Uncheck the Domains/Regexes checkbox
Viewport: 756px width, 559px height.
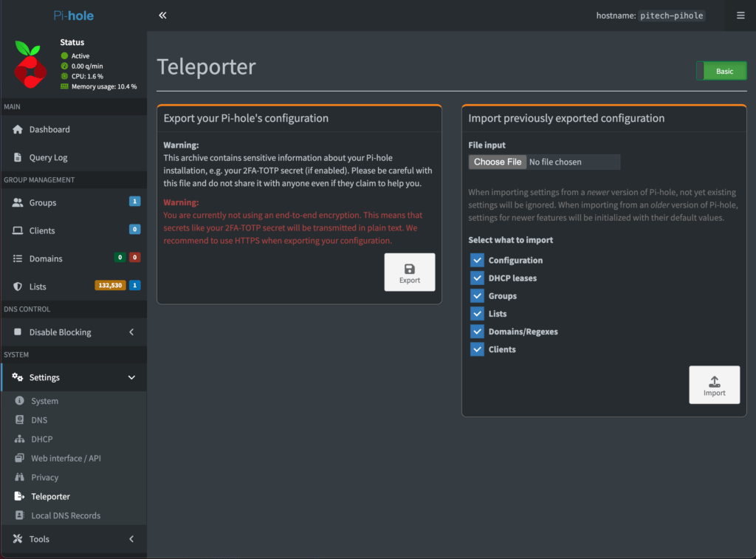pyautogui.click(x=477, y=332)
